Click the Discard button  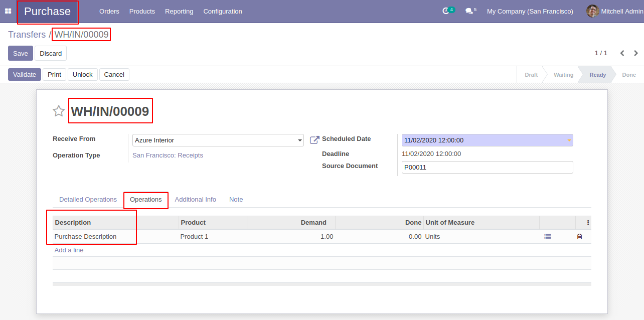coord(51,53)
